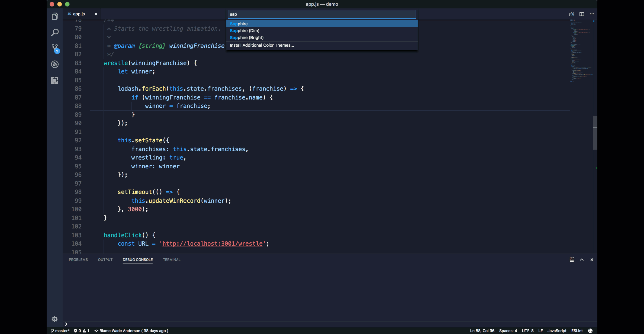
Task: Select the Sapphire (Dim) theme
Action: click(x=244, y=31)
